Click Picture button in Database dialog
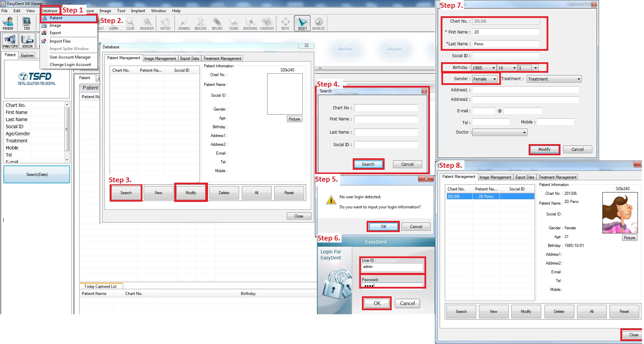644x344 pixels. (x=294, y=119)
